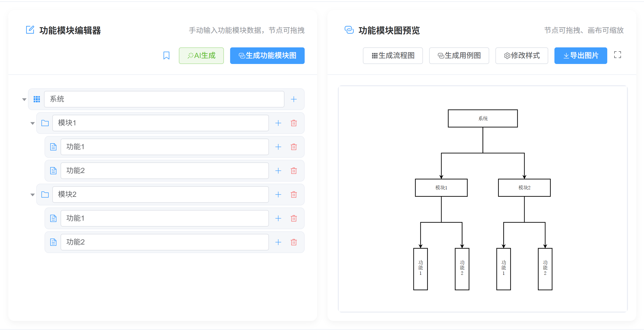Open 修改样式 style settings
644x331 pixels.
[522, 55]
